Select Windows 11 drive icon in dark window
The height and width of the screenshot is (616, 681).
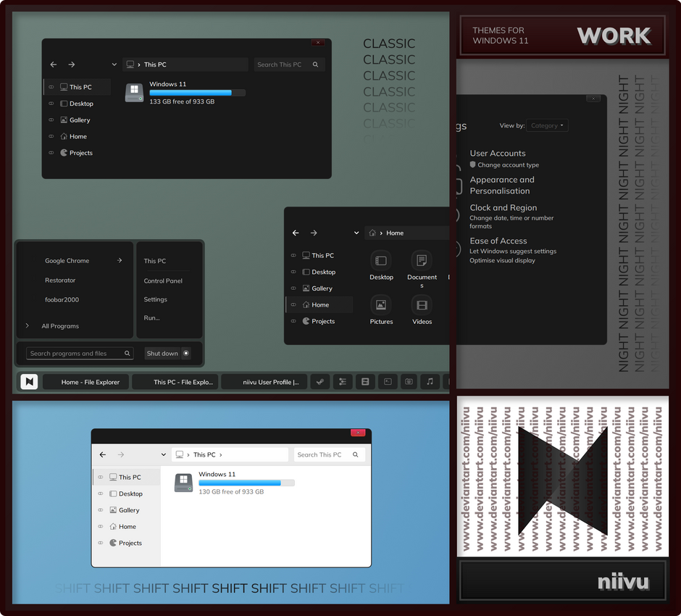pos(134,93)
